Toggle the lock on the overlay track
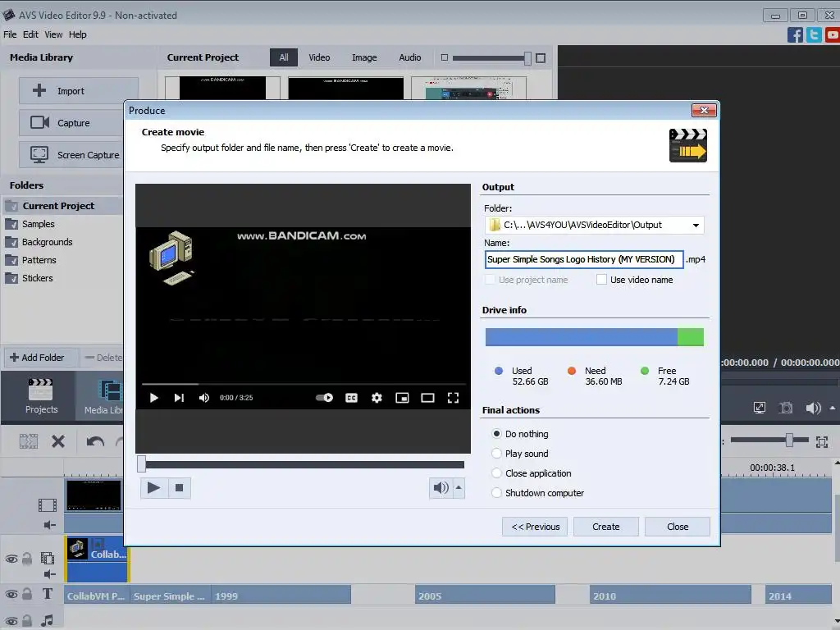This screenshot has width=840, height=630. (27, 558)
